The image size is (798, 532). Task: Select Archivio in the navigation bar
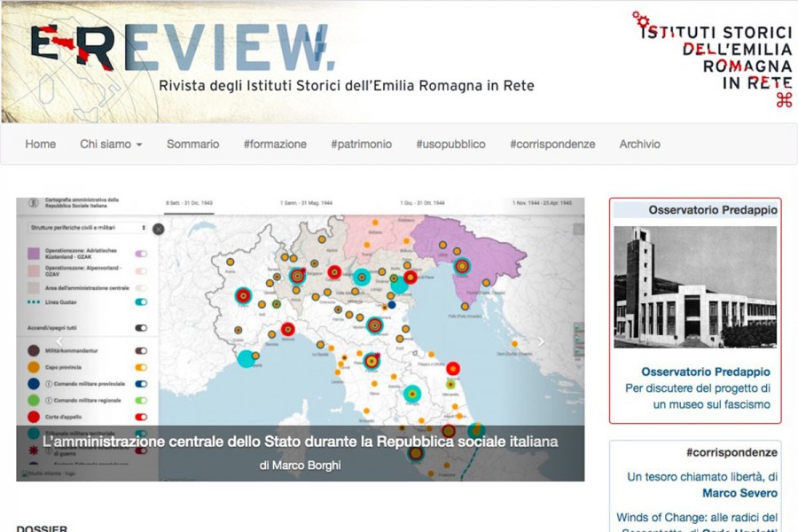coord(639,145)
